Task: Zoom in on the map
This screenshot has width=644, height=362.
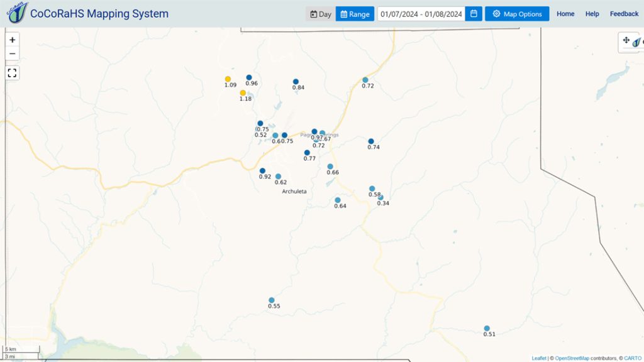Action: (x=13, y=40)
